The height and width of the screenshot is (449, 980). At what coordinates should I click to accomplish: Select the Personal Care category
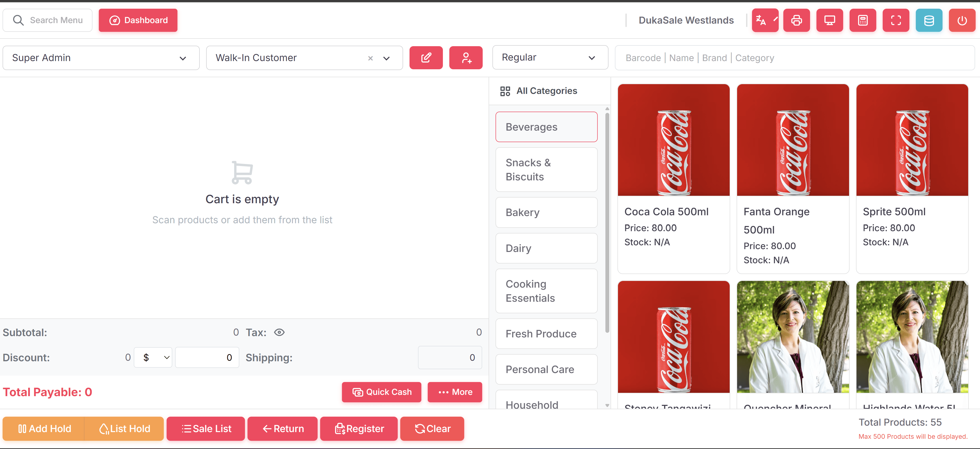(546, 369)
